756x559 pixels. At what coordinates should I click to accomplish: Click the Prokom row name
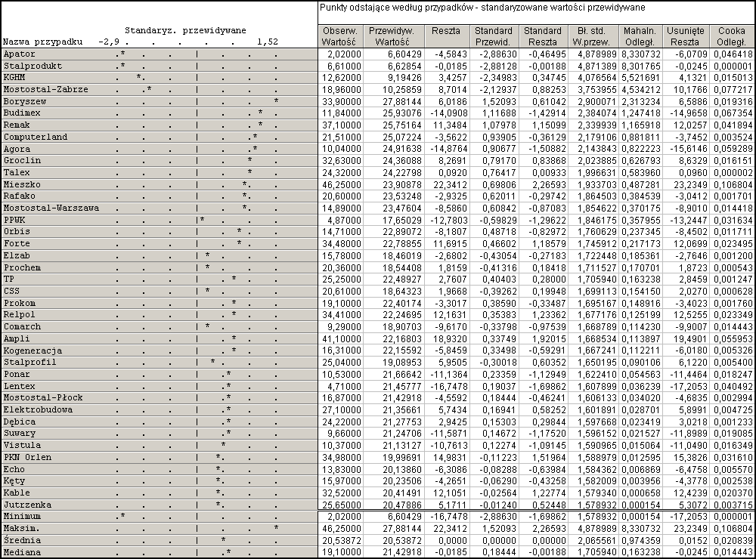20,304
